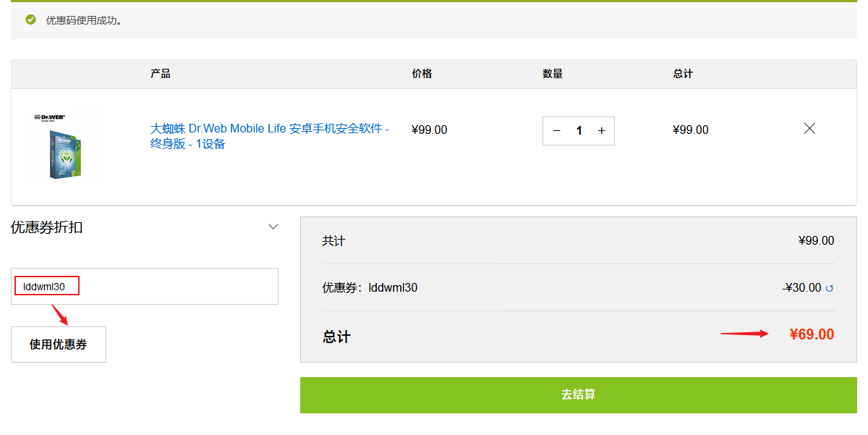Click the 价格 column header
Viewport: 868px width, 435px height.
(x=421, y=73)
